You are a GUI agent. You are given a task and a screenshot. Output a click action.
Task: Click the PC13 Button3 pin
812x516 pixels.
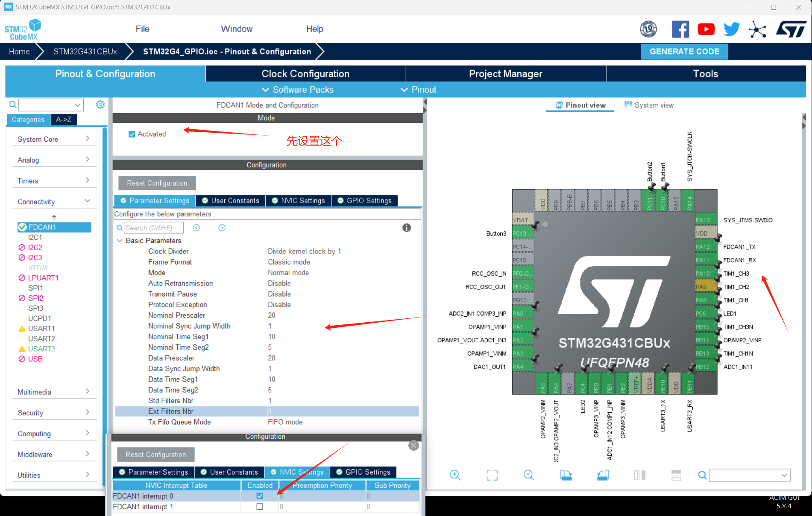[x=523, y=233]
